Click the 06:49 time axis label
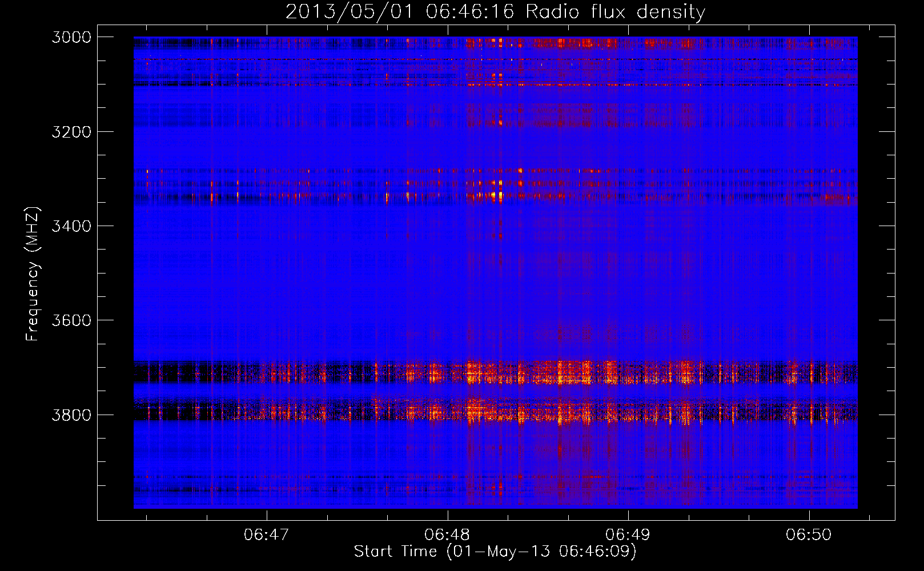 (628, 535)
